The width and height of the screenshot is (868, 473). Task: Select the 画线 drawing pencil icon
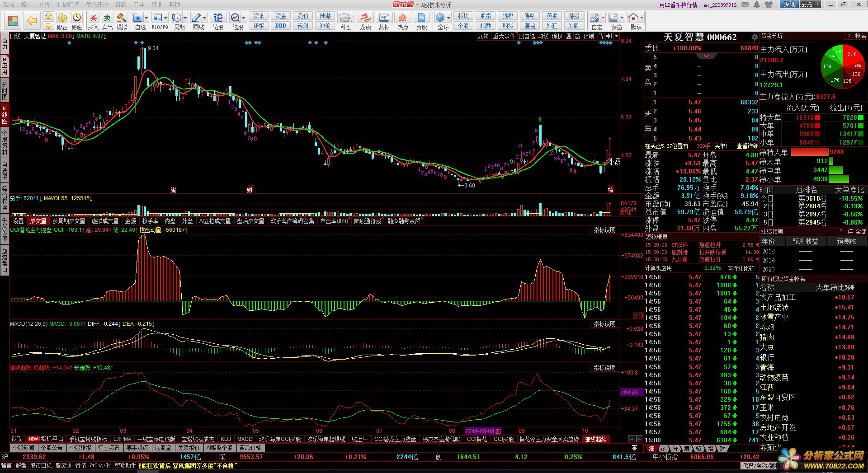(196, 18)
